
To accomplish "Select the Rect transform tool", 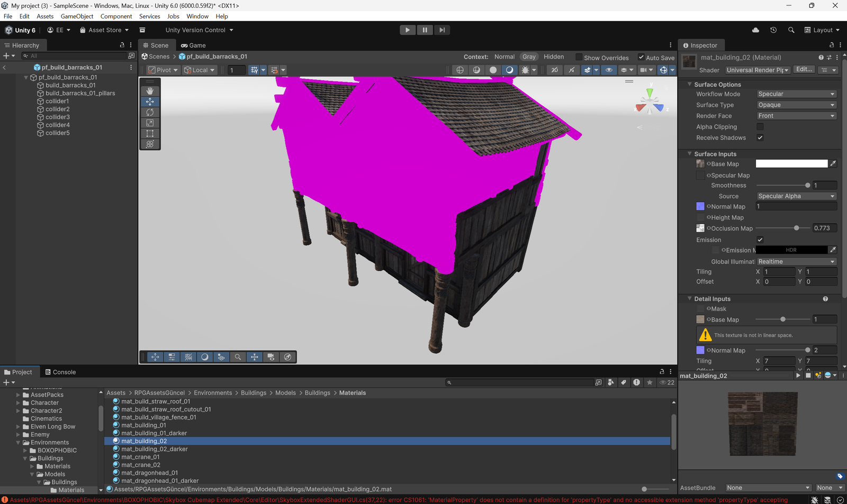I will (x=150, y=133).
